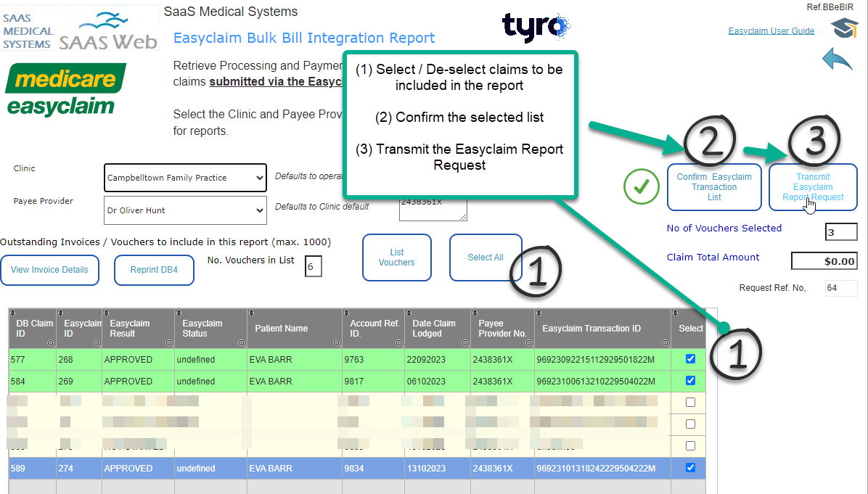Click the blue back arrow icon
868x494 pixels.
click(837, 59)
